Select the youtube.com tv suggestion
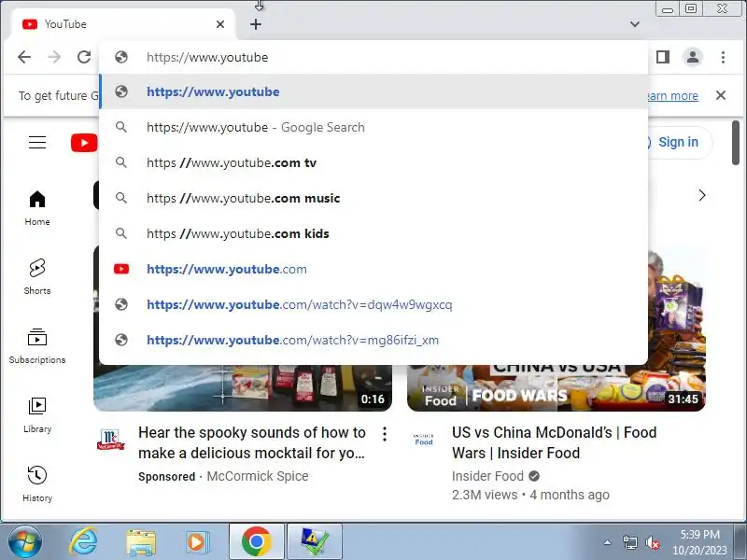747x560 pixels. pyautogui.click(x=373, y=162)
